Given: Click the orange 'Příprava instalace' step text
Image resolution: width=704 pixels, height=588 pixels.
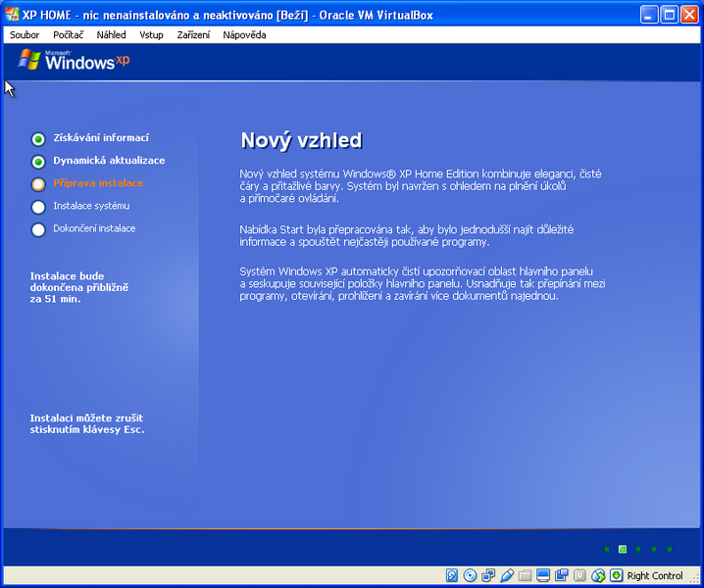Looking at the screenshot, I should tap(98, 183).
